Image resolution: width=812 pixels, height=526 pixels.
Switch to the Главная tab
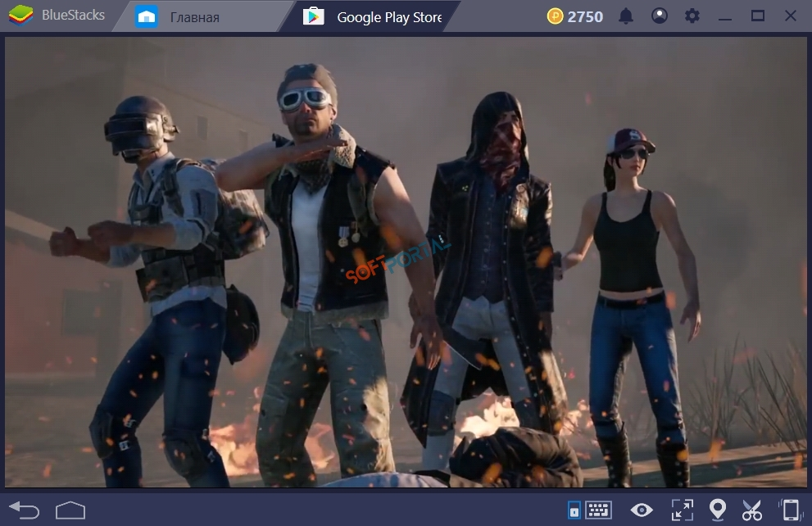click(x=196, y=17)
